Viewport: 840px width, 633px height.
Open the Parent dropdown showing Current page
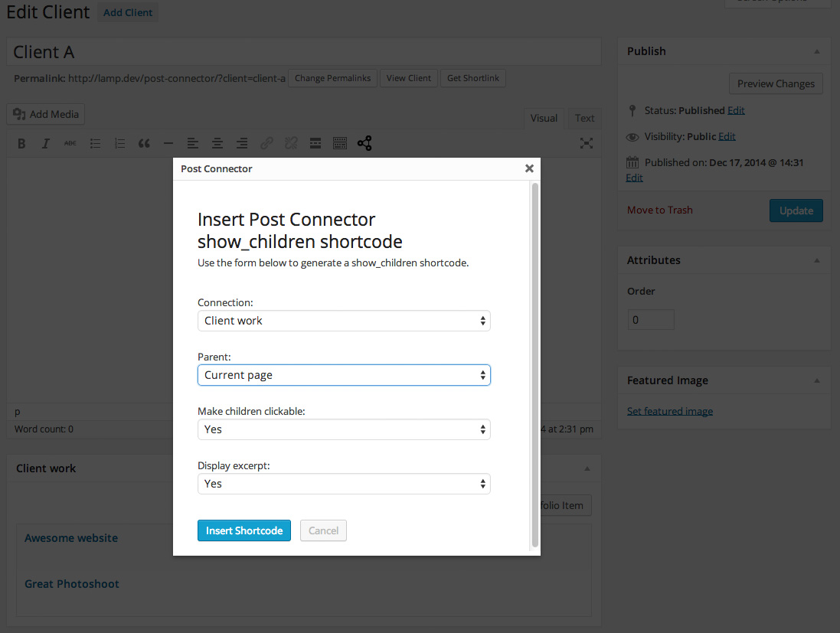point(344,375)
